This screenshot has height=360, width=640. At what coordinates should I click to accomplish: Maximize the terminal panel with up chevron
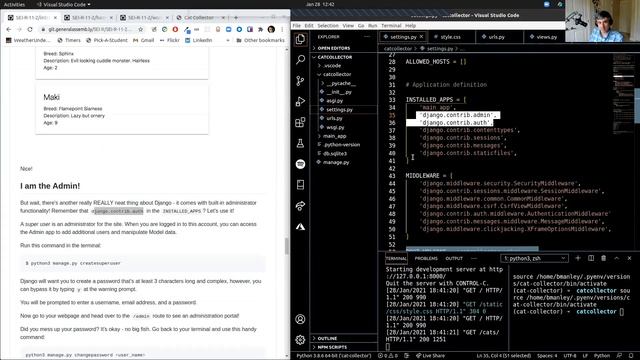(x=617, y=258)
